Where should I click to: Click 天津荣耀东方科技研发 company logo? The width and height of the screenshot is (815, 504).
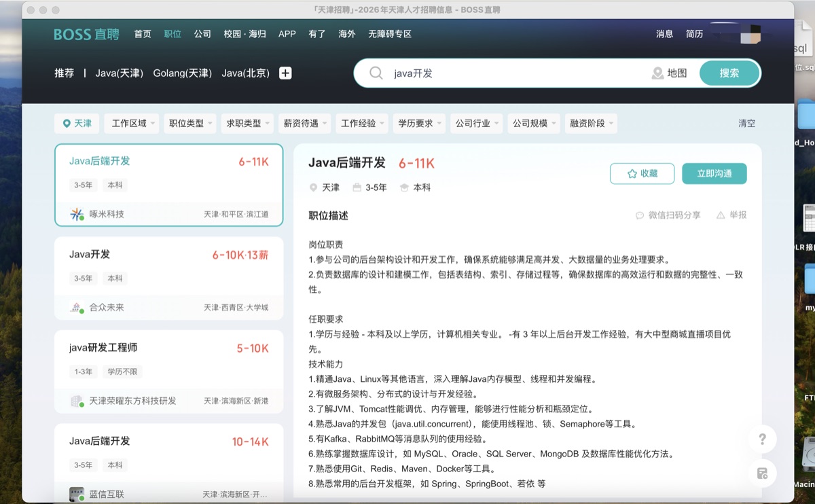click(x=77, y=401)
